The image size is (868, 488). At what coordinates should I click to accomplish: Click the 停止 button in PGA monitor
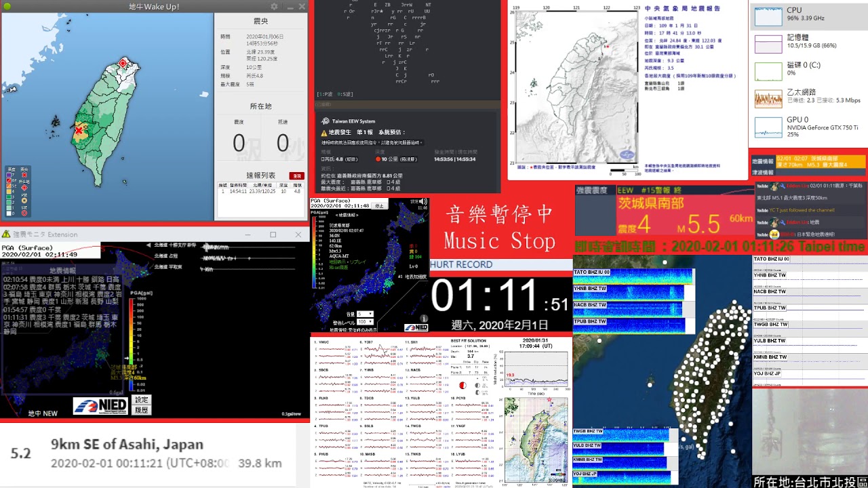pyautogui.click(x=379, y=205)
